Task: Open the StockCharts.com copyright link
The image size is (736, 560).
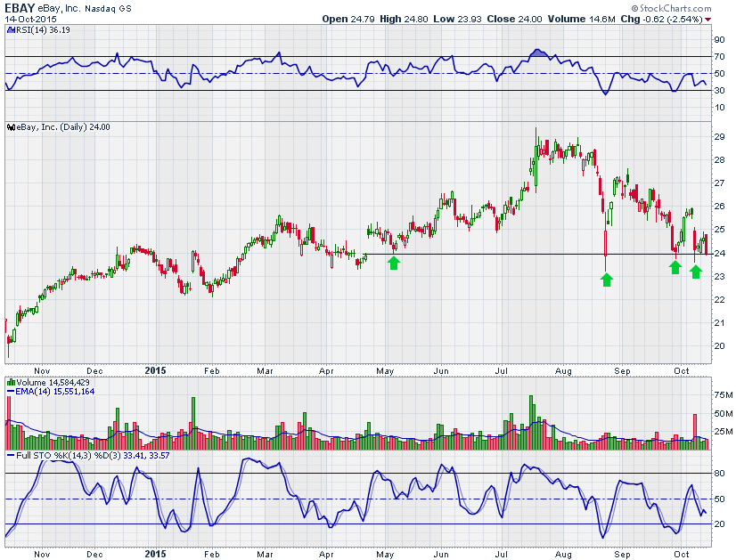Action: (x=671, y=8)
